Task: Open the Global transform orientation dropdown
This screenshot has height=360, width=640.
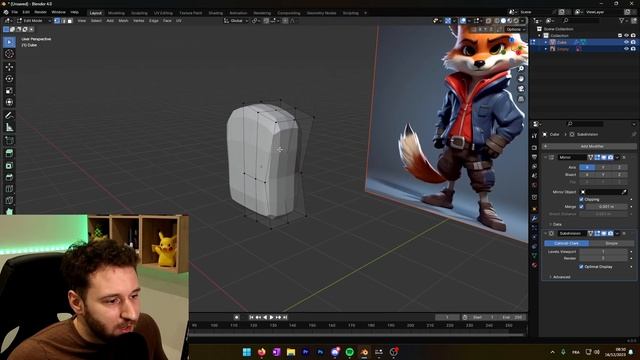Action: pos(236,20)
